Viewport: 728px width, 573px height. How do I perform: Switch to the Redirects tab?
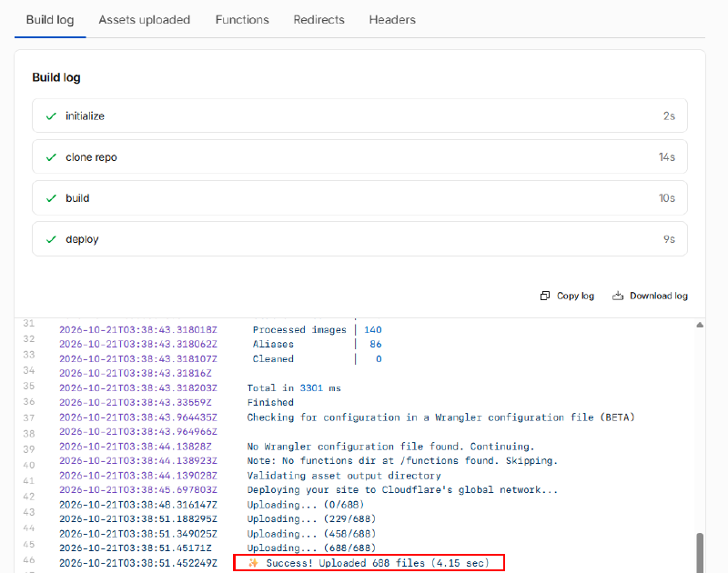click(x=319, y=19)
